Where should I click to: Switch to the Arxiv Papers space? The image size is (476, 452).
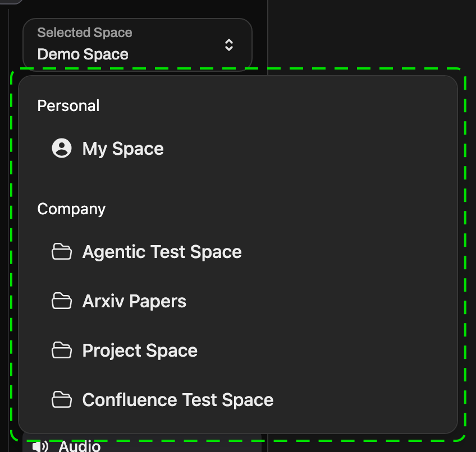(x=237, y=301)
